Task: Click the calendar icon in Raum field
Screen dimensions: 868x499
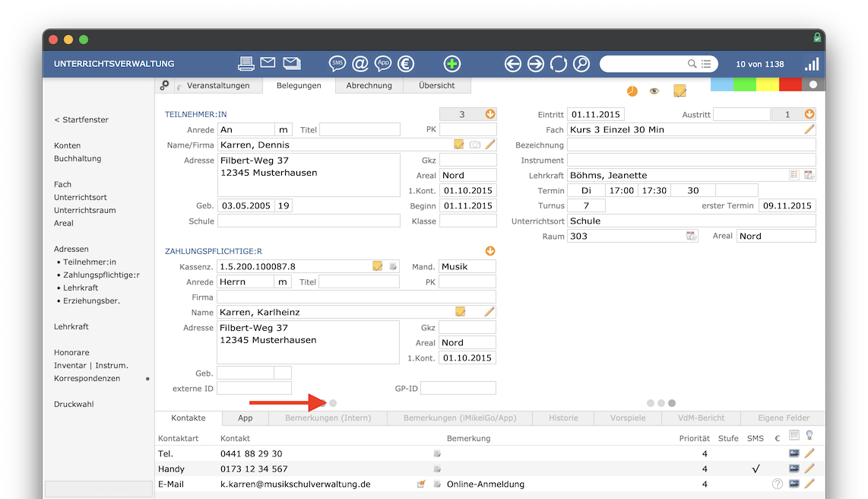Action: 691,236
